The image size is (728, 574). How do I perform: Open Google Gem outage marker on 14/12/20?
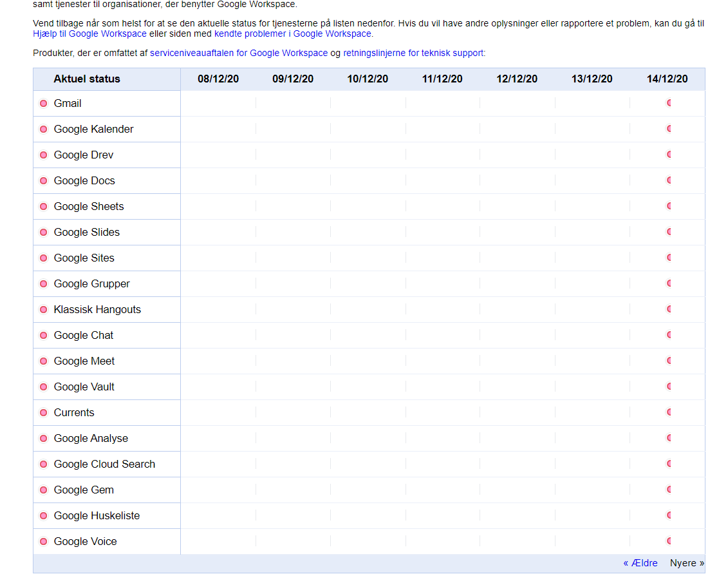669,490
